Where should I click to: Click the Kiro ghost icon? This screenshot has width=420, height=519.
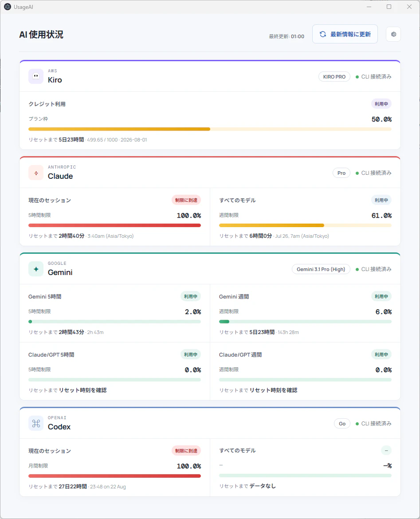36,76
